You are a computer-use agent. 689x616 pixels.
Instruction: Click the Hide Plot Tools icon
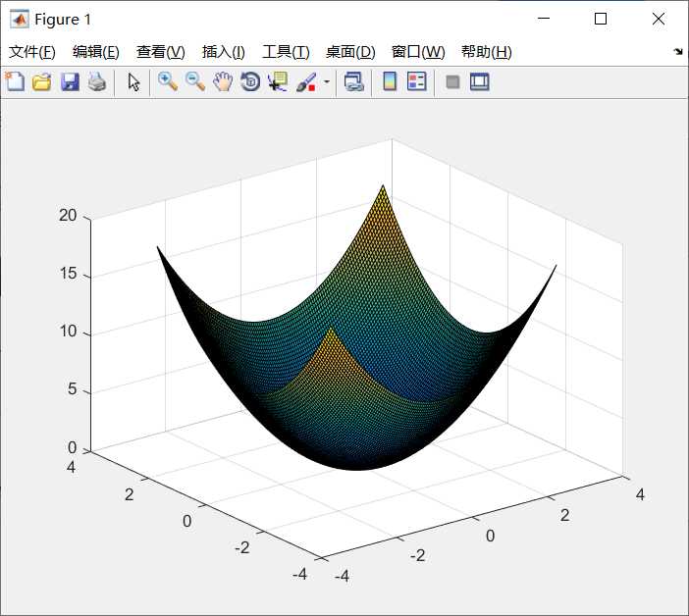pyautogui.click(x=452, y=81)
